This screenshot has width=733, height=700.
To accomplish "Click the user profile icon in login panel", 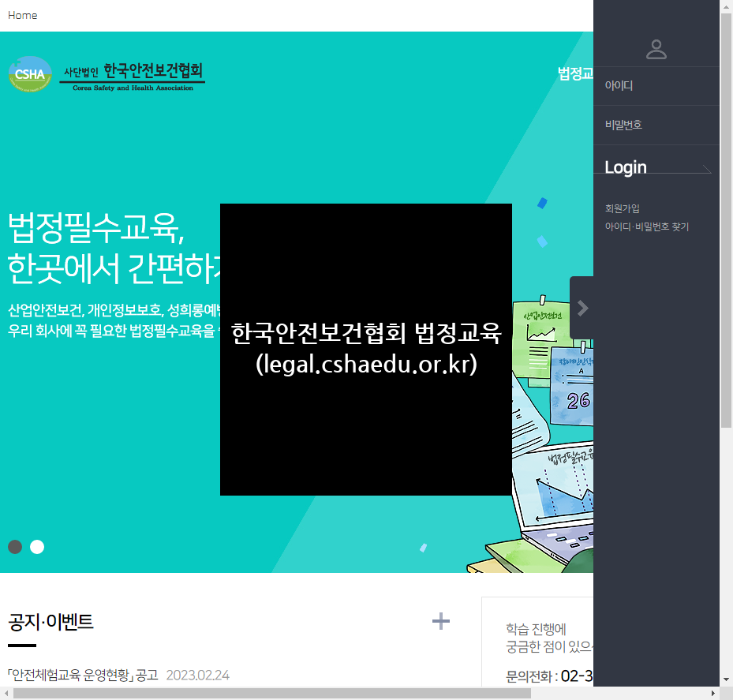I will coord(656,49).
